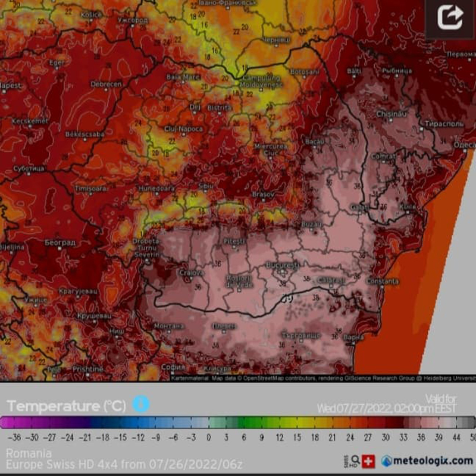Open the blue info icon beside Temperature
Viewport: 476px width, 476px height.
[x=141, y=404]
